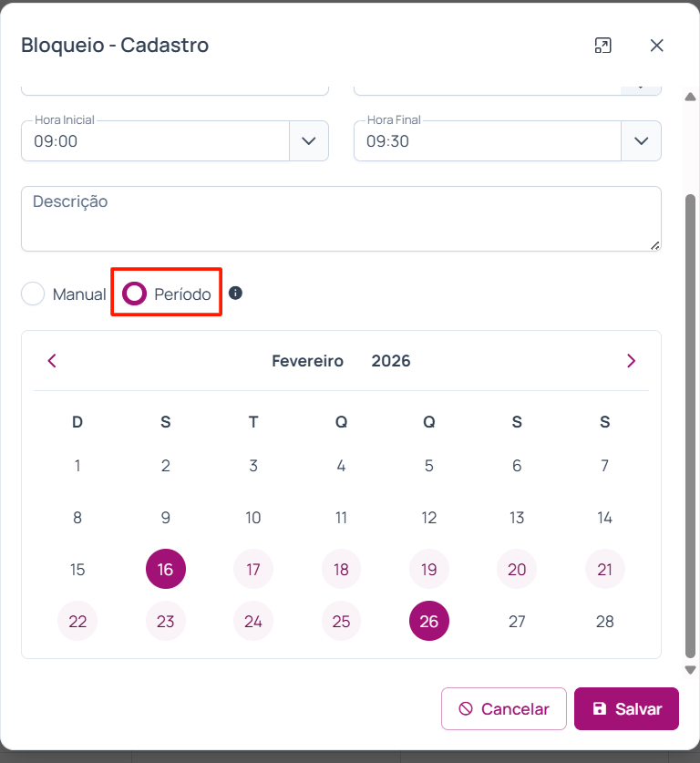Select the Manual radio option
Viewport: 700px width, 763px height.
pos(34,294)
